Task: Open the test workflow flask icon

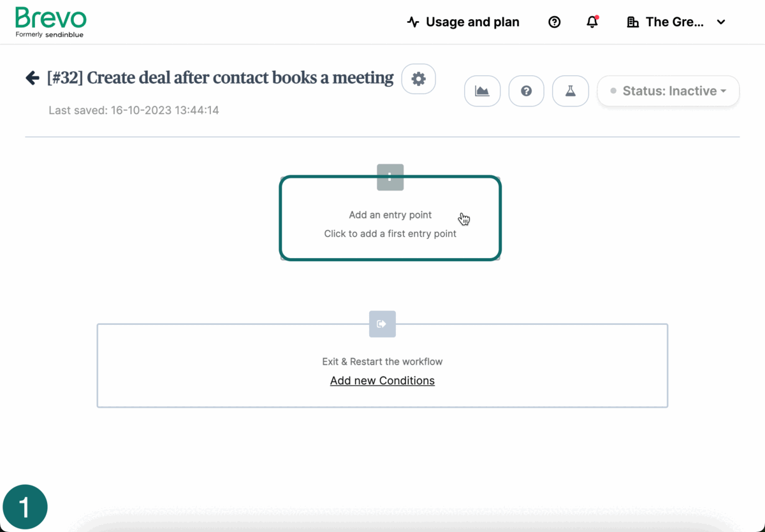Action: point(571,91)
